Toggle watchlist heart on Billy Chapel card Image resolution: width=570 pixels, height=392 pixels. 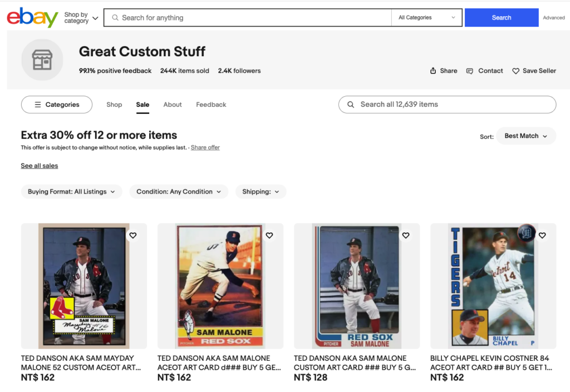(542, 236)
